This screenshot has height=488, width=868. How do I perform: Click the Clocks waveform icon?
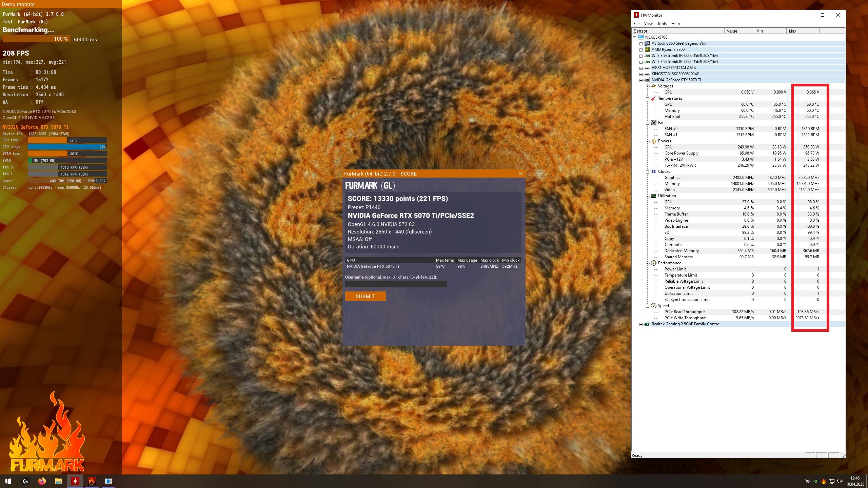(653, 171)
